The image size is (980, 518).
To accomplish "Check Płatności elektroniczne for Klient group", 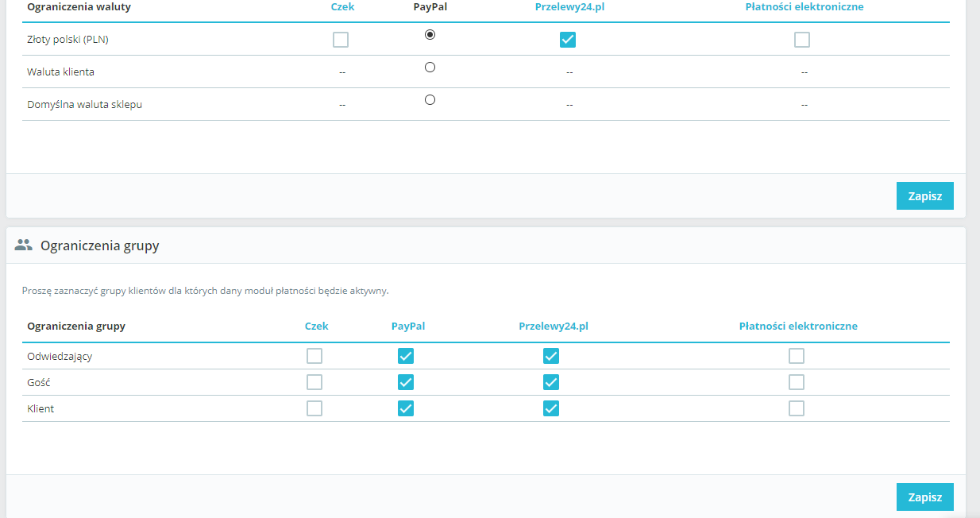I will click(x=797, y=408).
